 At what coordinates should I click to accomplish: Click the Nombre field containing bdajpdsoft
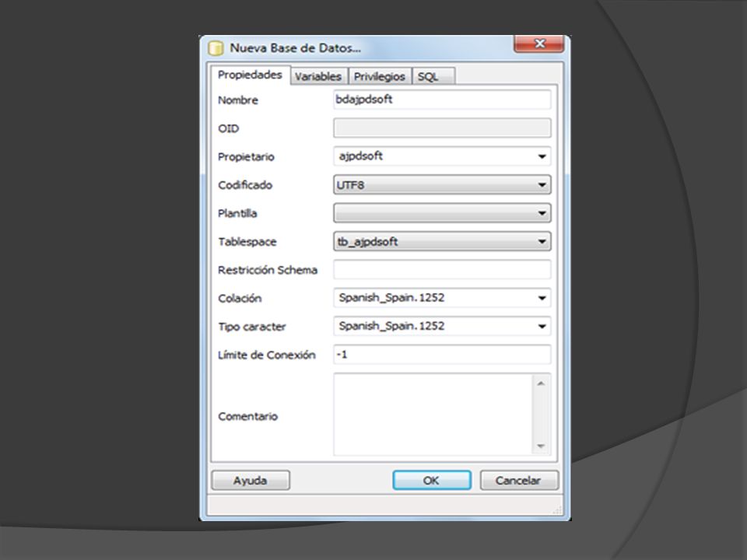coord(442,100)
